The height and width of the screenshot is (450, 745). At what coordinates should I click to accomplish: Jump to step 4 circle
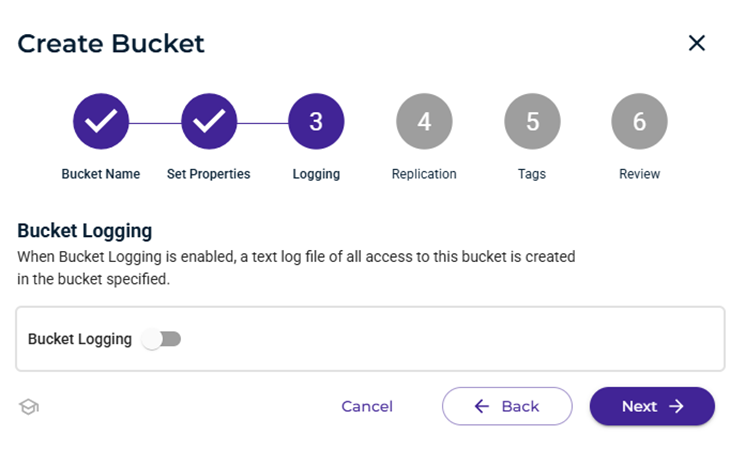click(424, 122)
